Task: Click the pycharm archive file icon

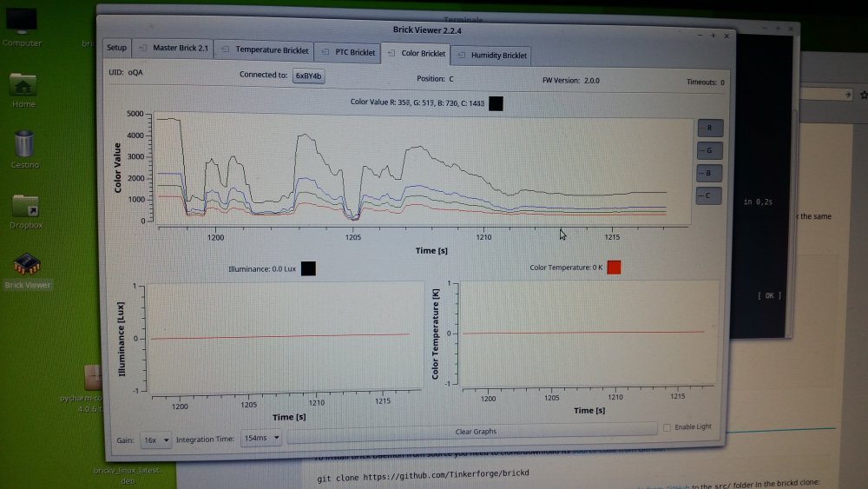Action: tap(94, 379)
